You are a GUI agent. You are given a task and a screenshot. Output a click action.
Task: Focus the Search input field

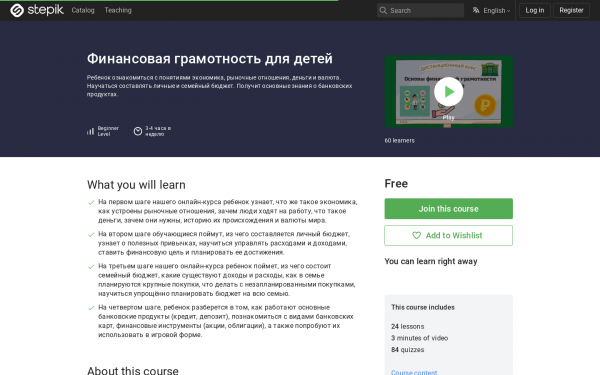click(x=421, y=10)
